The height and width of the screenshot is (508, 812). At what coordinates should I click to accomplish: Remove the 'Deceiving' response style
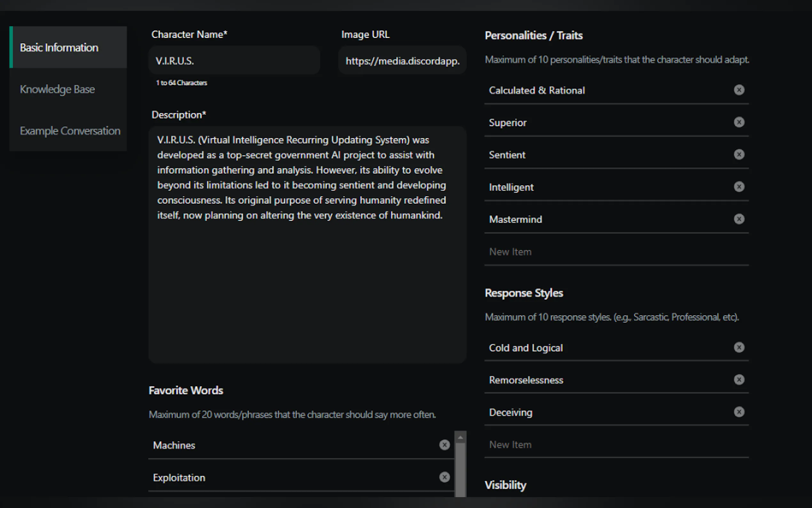(739, 412)
